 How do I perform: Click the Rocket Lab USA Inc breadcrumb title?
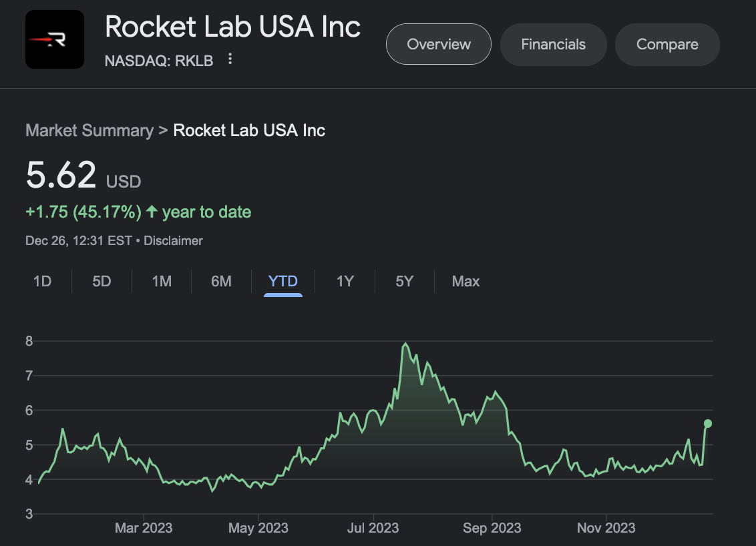[248, 130]
